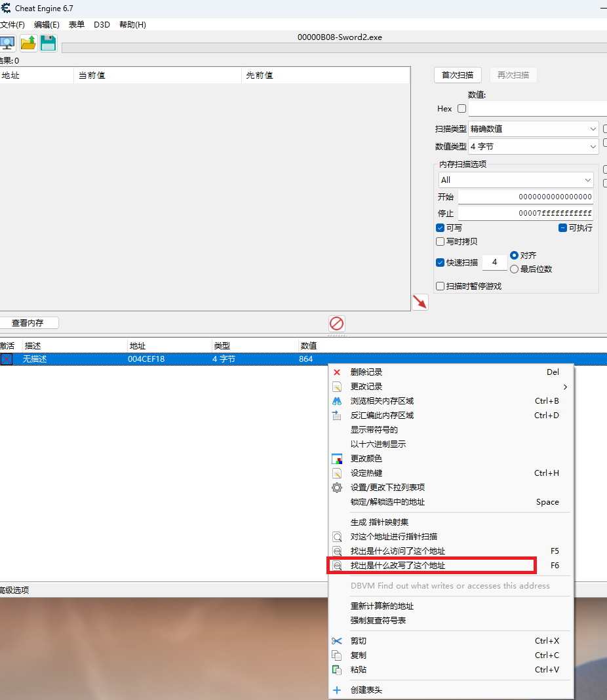Image resolution: width=607 pixels, height=700 pixels.
Task: Click the 查看内存 button
Action: (x=28, y=322)
